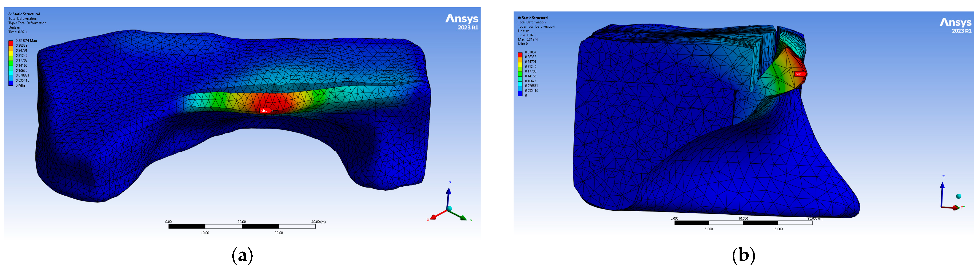Click the 0.31874 Max legend value in panel (a)
This screenshot has width=980, height=273.
26,41
